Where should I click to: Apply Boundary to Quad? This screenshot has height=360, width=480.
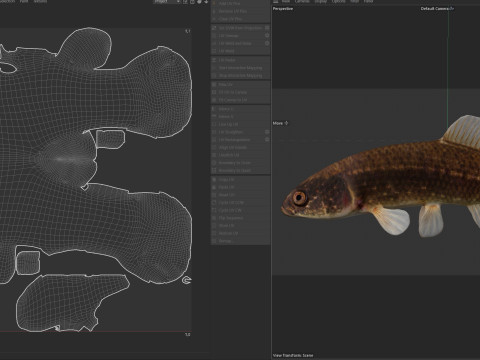click(x=240, y=170)
